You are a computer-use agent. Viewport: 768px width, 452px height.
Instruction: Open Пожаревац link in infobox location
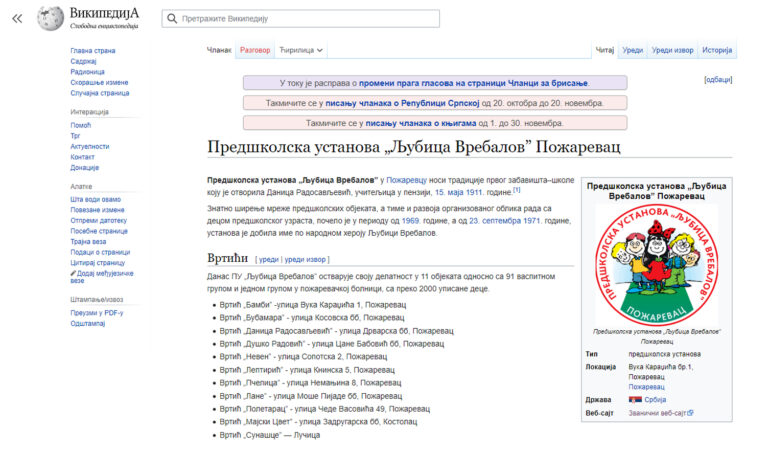click(646, 387)
